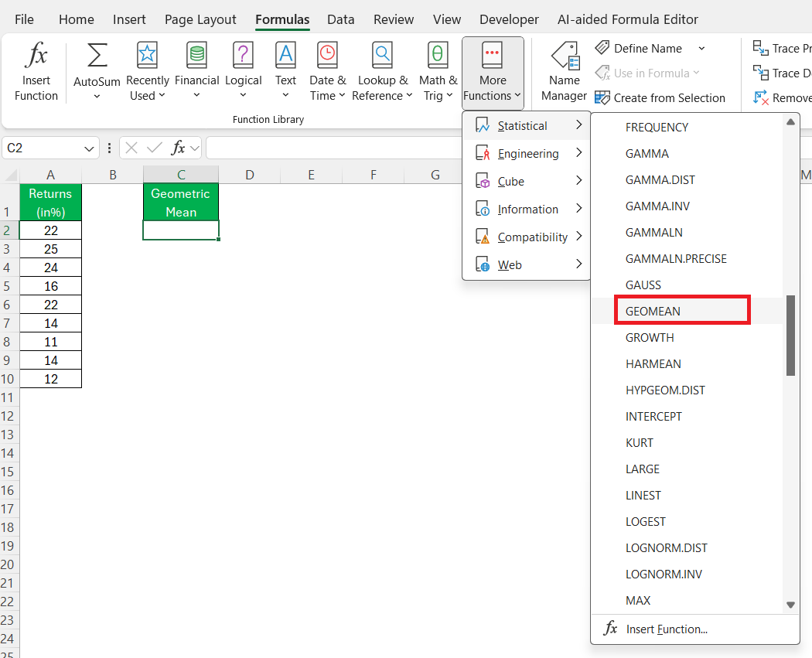The width and height of the screenshot is (812, 658).
Task: Expand the Compatibility submenu chevron
Action: [579, 237]
